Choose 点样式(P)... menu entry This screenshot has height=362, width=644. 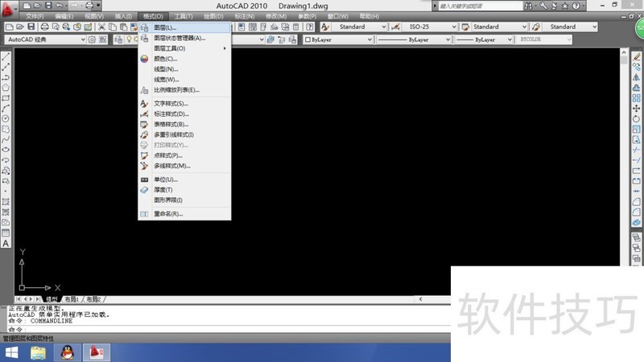[x=185, y=155]
